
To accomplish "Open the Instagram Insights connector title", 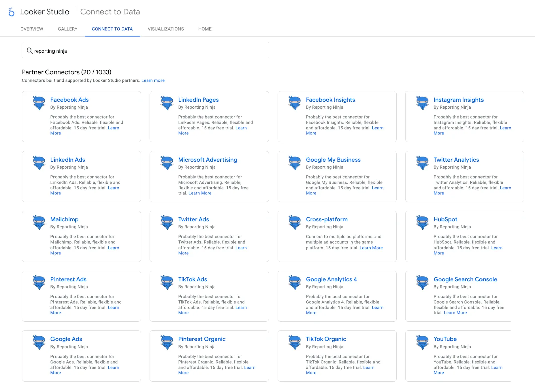I will point(458,100).
